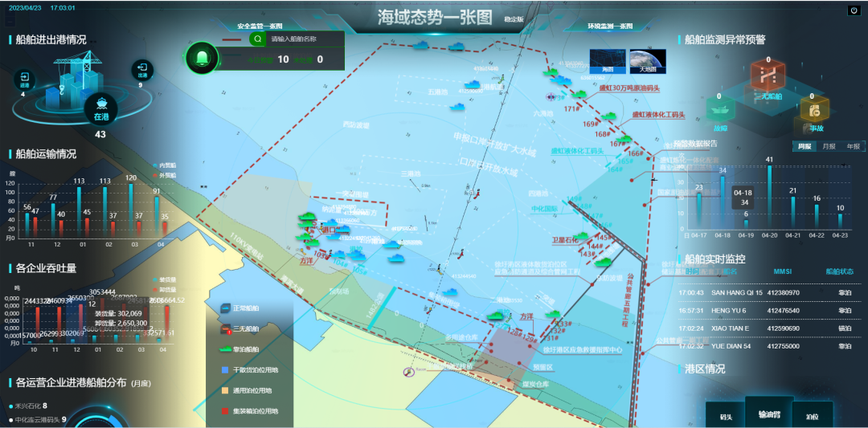This screenshot has width=868, height=428.
Task: Open the yellow 事故 cube icon
Action: coord(816,112)
